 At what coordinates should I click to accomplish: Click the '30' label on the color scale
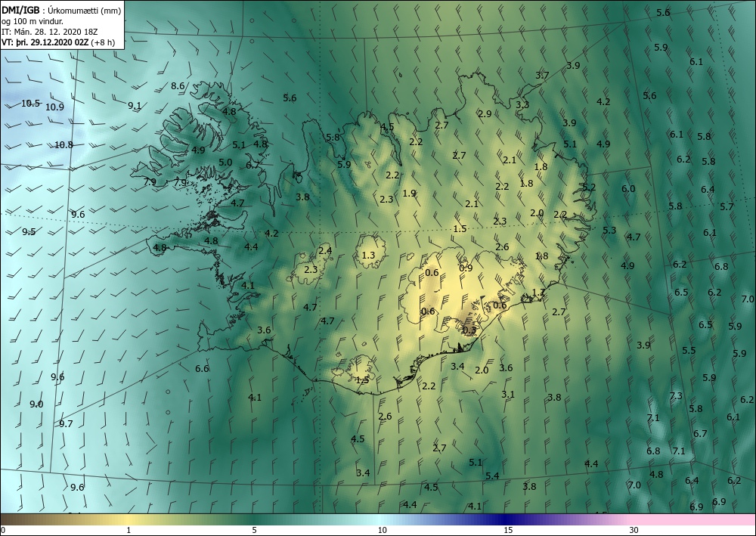(634, 530)
